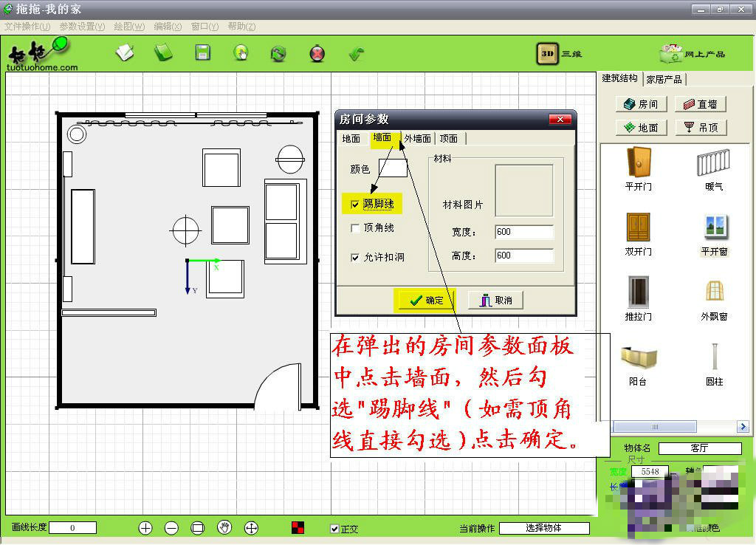756x545 pixels.
Task: Click the 取消 cancel button
Action: click(x=495, y=300)
